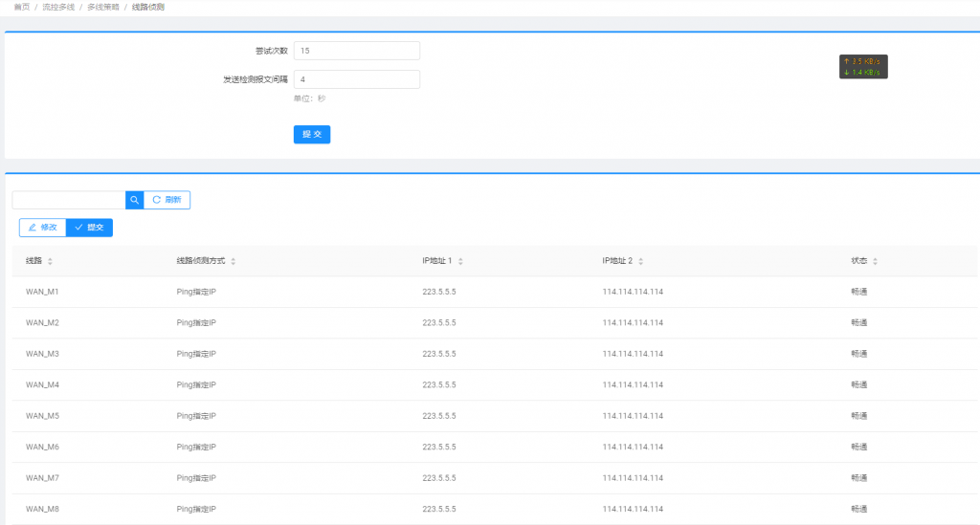
Task: Select the WAN_M5 row name
Action: (x=42, y=416)
